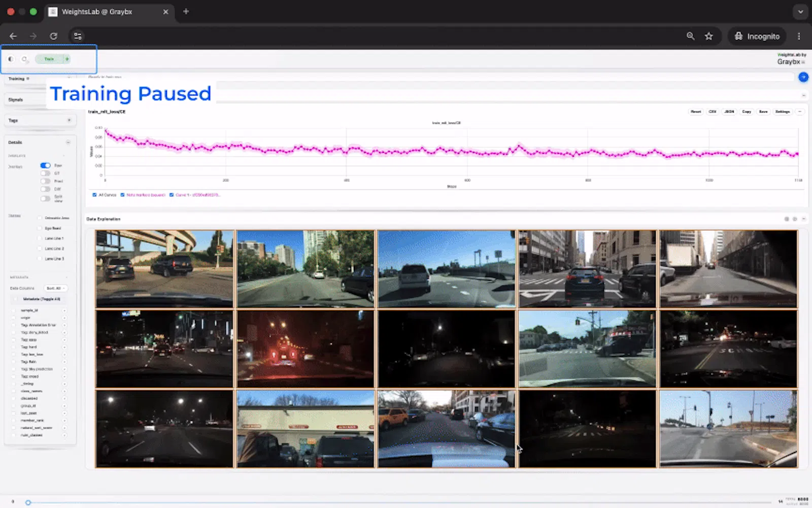Export the chart with the CSV button
Image resolution: width=812 pixels, height=508 pixels.
tap(713, 112)
